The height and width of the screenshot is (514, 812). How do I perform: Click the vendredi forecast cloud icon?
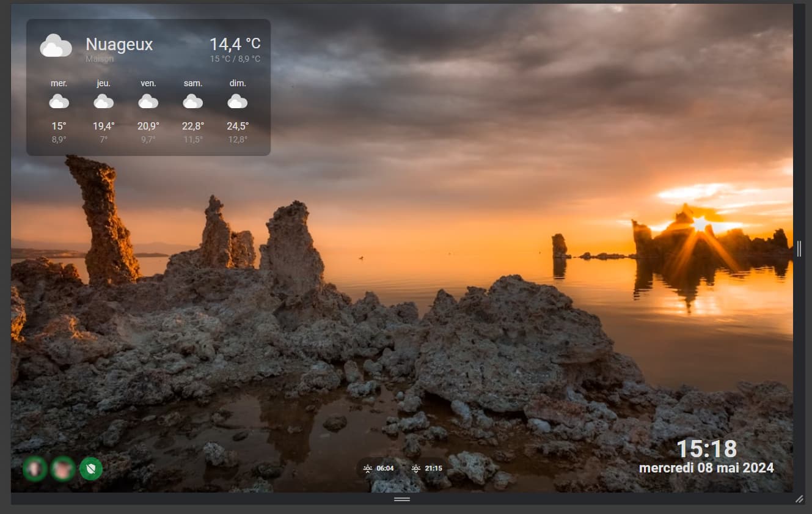click(148, 100)
